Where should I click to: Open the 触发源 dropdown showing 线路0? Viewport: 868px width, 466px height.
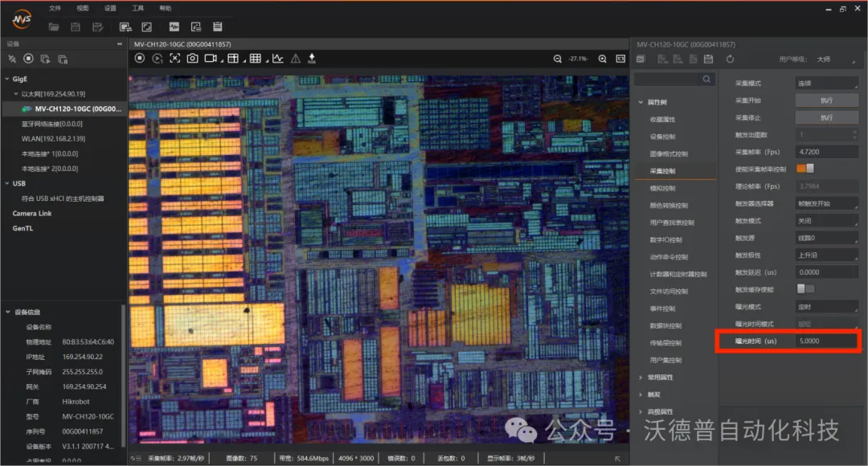pos(826,238)
